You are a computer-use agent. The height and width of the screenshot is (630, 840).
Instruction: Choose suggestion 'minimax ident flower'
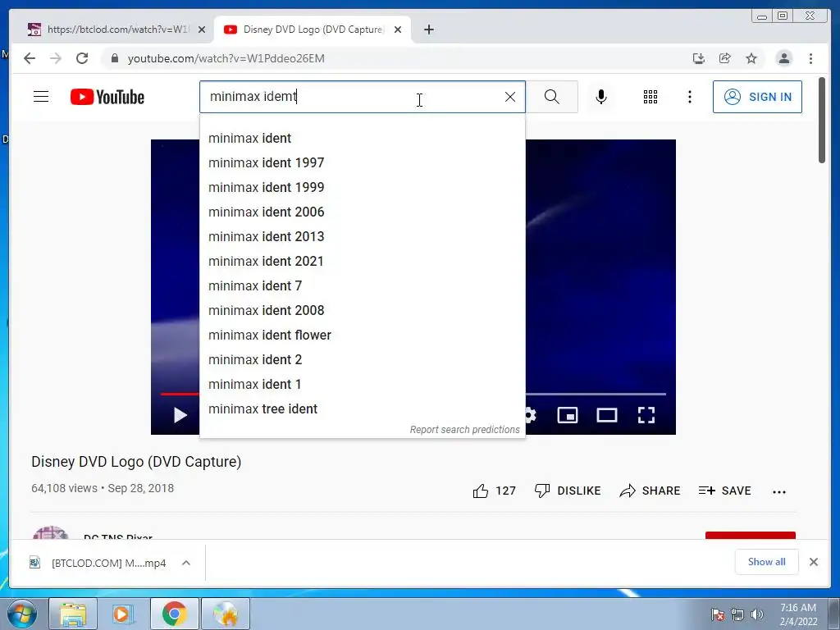click(362, 336)
